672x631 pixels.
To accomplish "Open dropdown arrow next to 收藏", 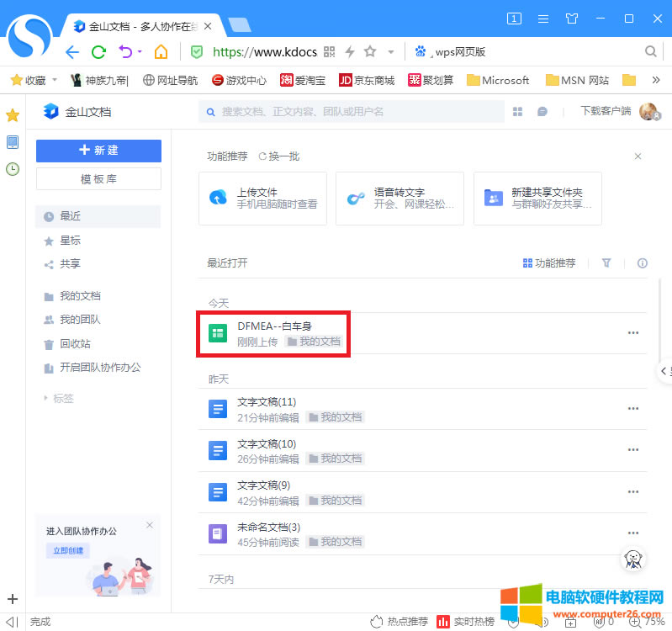I will 55,81.
